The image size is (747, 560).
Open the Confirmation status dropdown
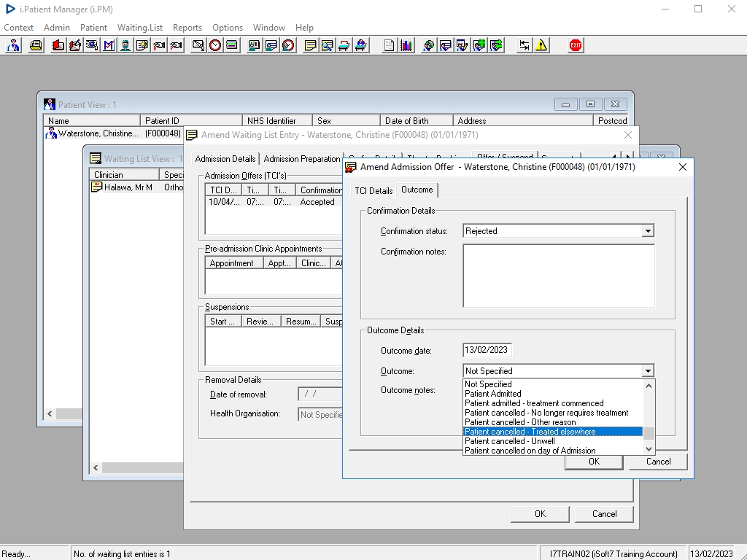pos(648,231)
